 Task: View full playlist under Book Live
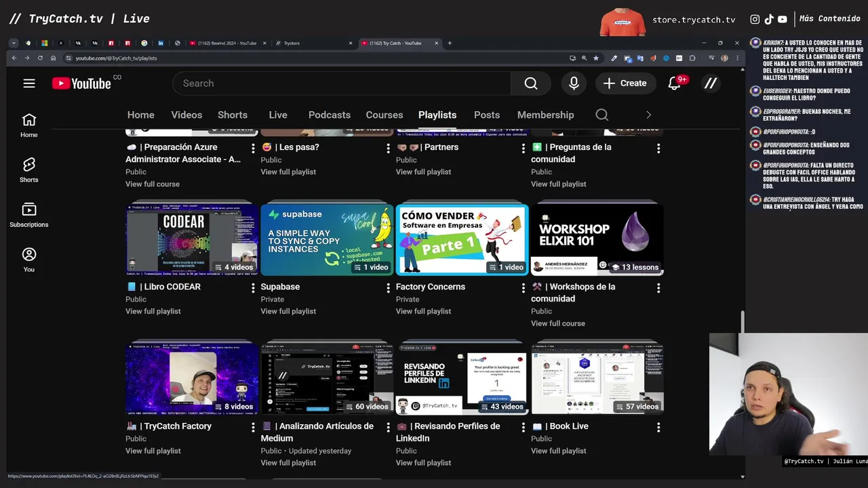click(558, 451)
